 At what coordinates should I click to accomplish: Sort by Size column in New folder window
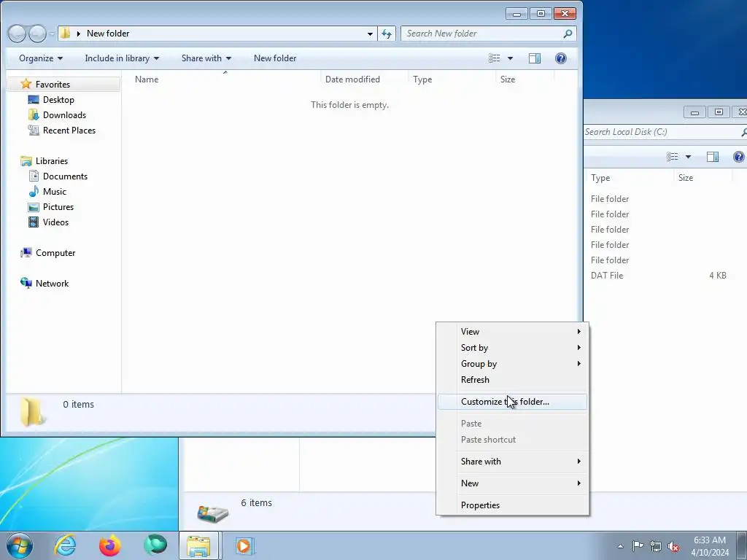525,79
